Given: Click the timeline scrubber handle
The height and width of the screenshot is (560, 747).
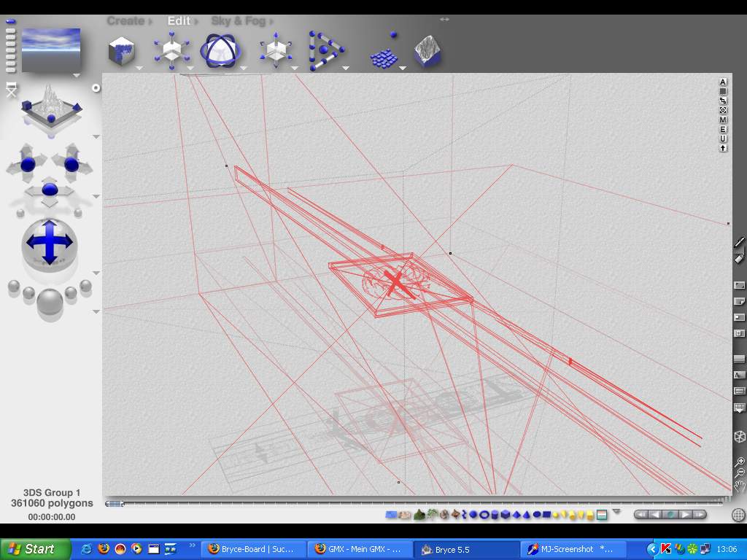Looking at the screenshot, I should click(x=115, y=503).
